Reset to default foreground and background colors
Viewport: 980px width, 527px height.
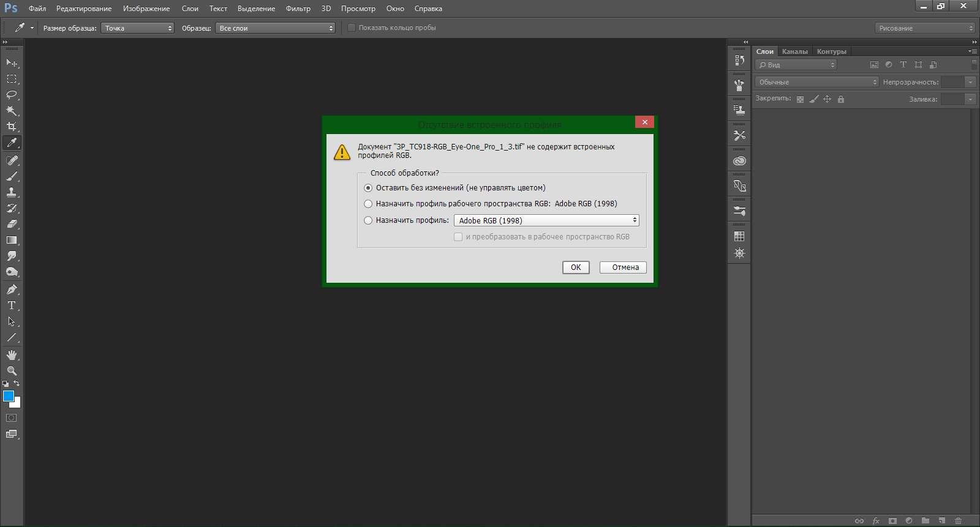(x=6, y=384)
